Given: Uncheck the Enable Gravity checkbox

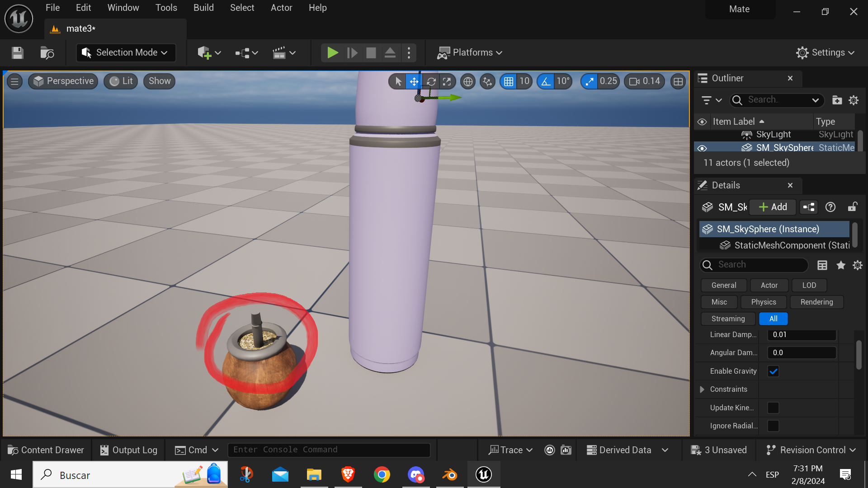Looking at the screenshot, I should (x=774, y=371).
